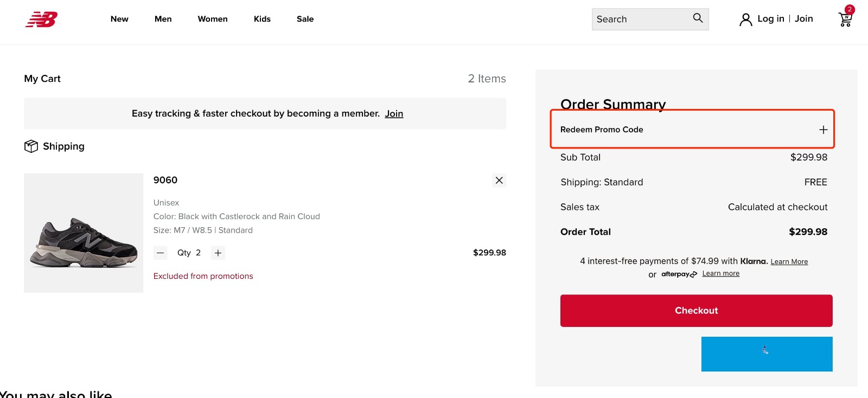868x398 pixels.
Task: Decrease quantity with the minus stepper
Action: click(161, 253)
